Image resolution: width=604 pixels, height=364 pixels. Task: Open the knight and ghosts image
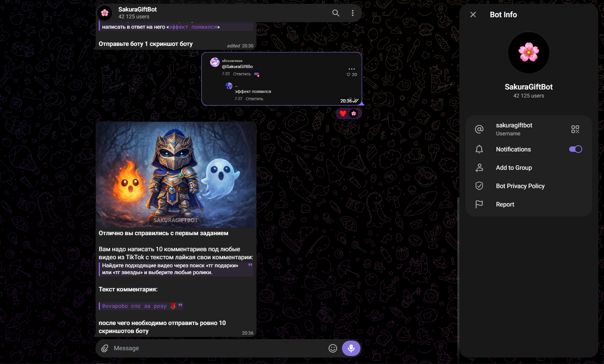coord(176,175)
